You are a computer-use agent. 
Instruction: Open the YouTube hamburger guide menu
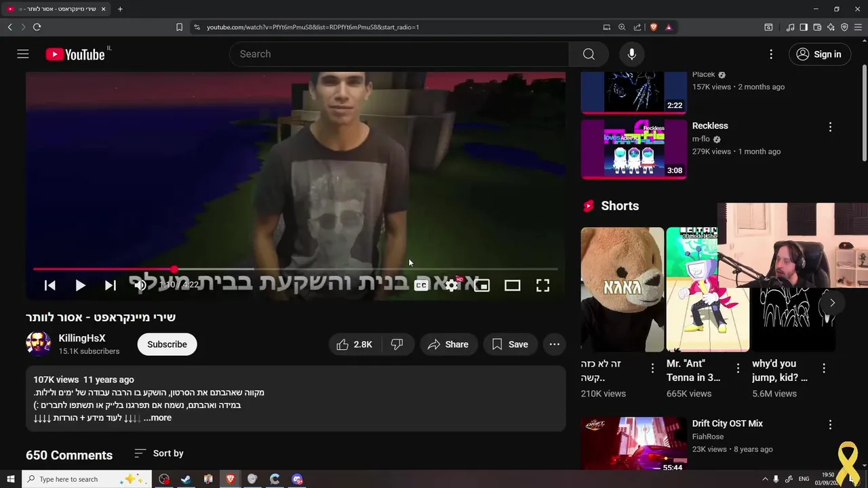click(23, 54)
